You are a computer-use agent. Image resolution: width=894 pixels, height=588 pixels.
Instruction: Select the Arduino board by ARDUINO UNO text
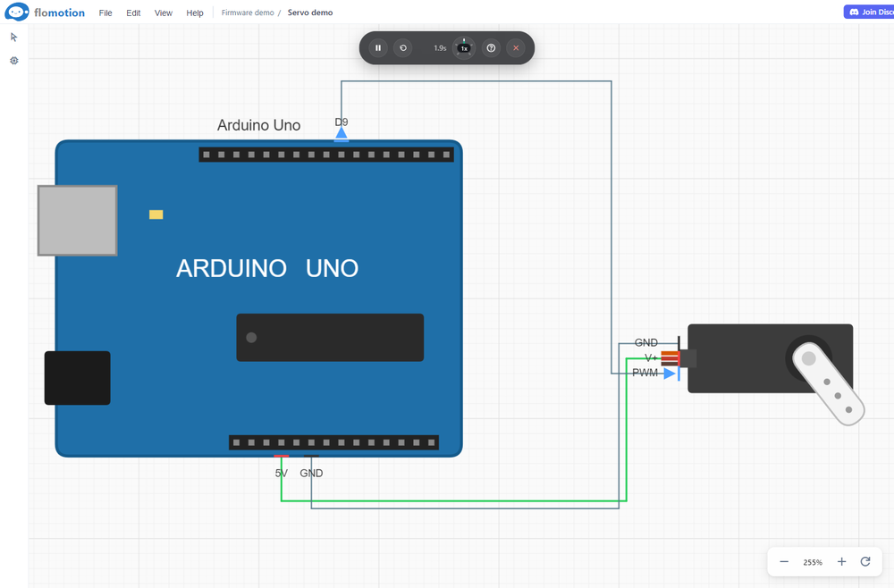pos(266,268)
